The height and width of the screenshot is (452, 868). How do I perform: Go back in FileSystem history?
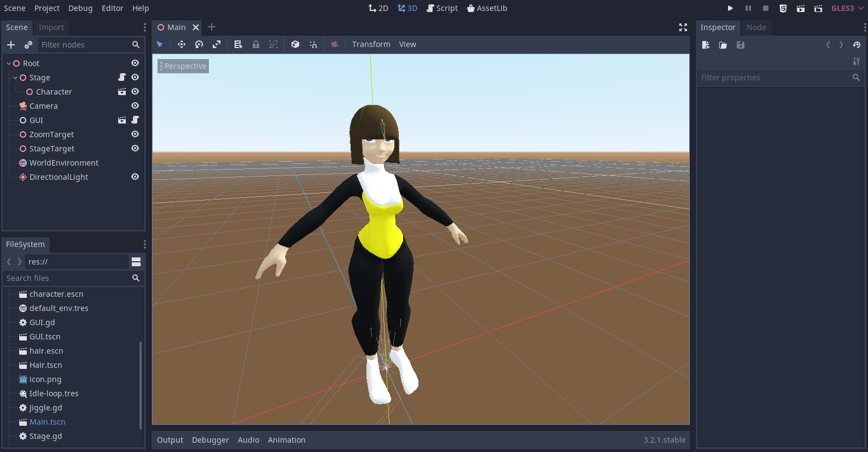(x=9, y=262)
